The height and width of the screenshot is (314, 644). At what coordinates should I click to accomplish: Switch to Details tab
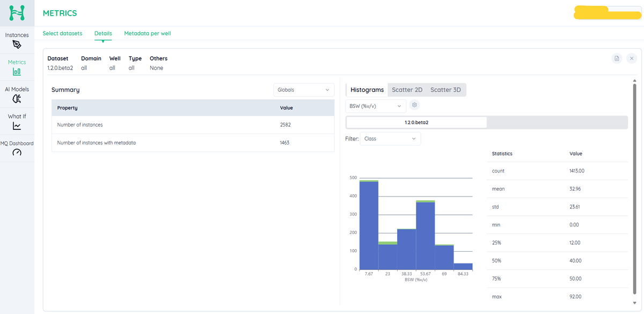point(103,33)
